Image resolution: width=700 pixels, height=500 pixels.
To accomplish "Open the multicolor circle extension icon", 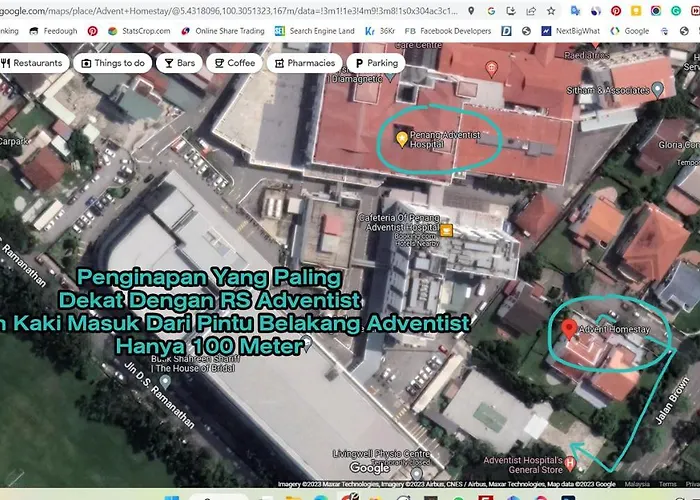I will click(656, 11).
